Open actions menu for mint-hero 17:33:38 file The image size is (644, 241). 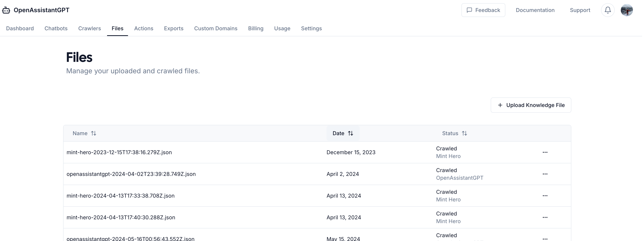click(545, 196)
